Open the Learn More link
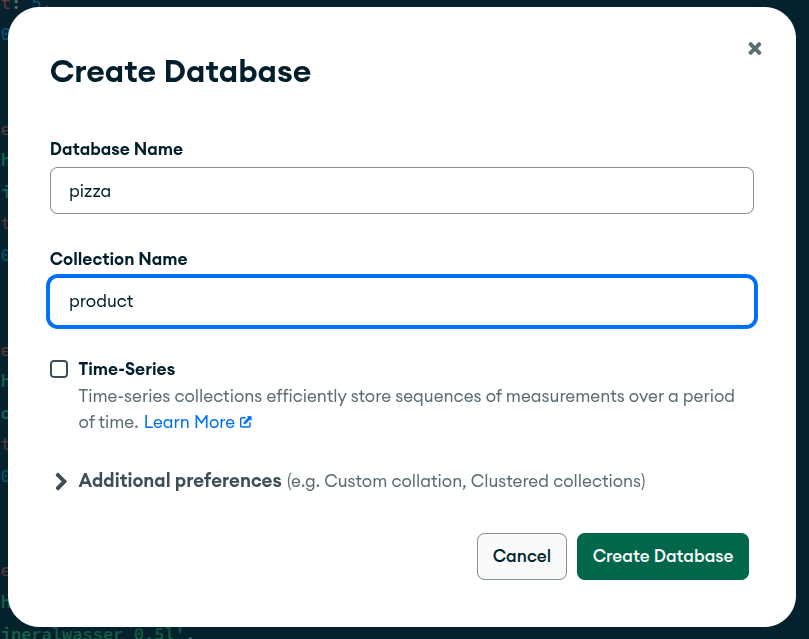 coord(189,422)
